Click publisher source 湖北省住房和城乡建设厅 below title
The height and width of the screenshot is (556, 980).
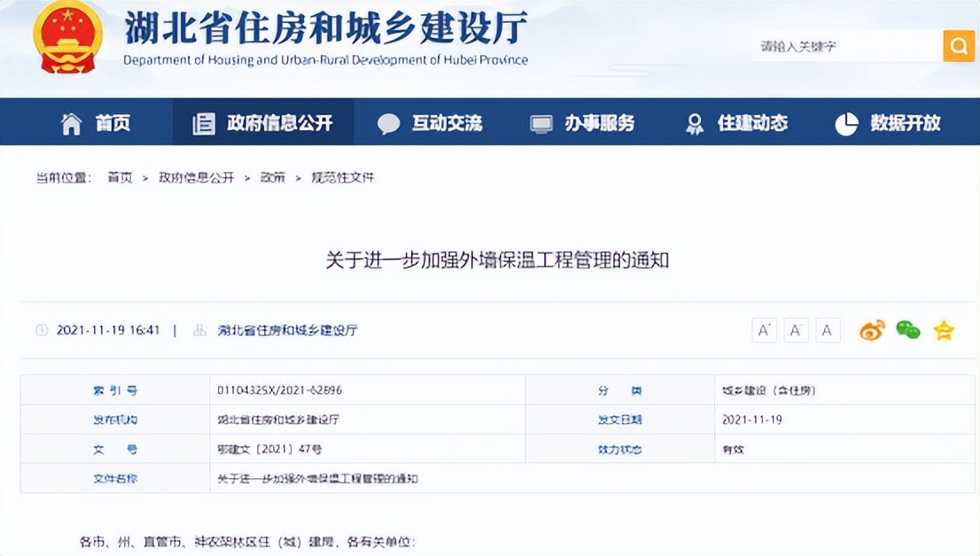287,330
